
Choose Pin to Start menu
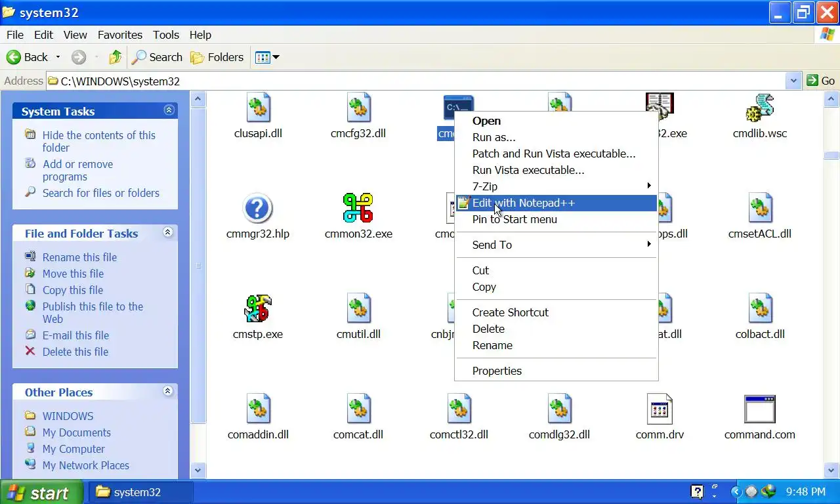click(x=556, y=219)
